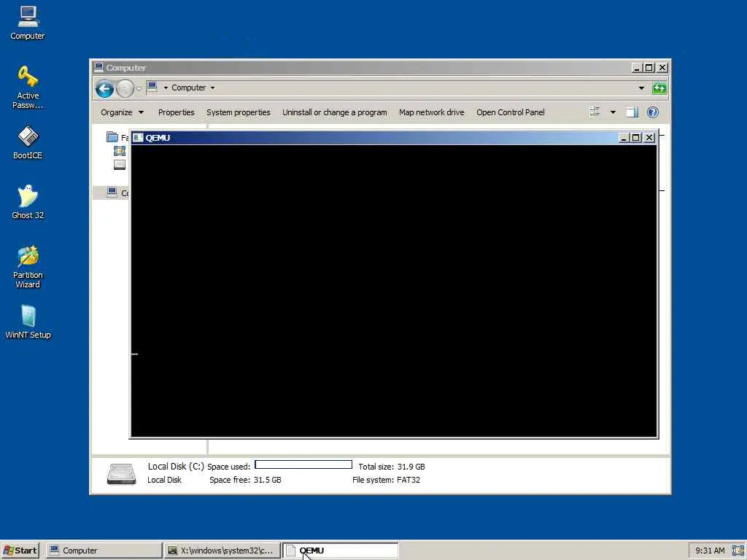The image size is (747, 560).
Task: Click the Space free 31.5 GB value
Action: point(267,480)
